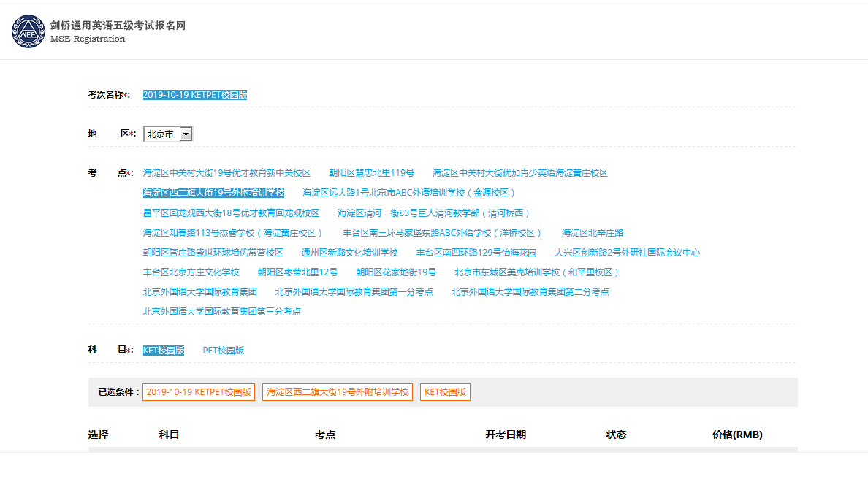Viewport: 868px width, 501px height.
Task: Click the 考点 column header
Action: (325, 435)
